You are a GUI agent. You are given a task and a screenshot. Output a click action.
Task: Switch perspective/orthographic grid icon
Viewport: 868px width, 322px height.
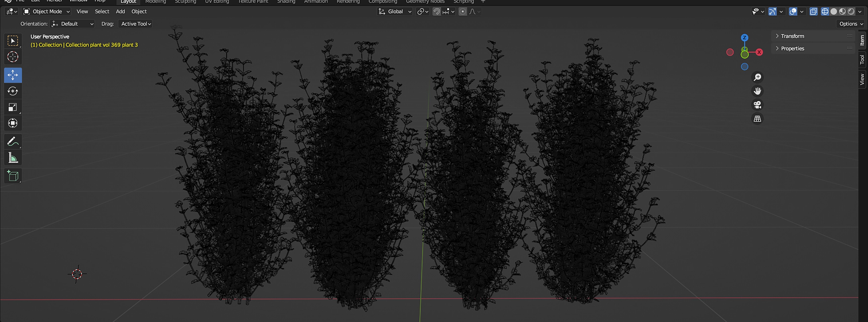pyautogui.click(x=757, y=119)
